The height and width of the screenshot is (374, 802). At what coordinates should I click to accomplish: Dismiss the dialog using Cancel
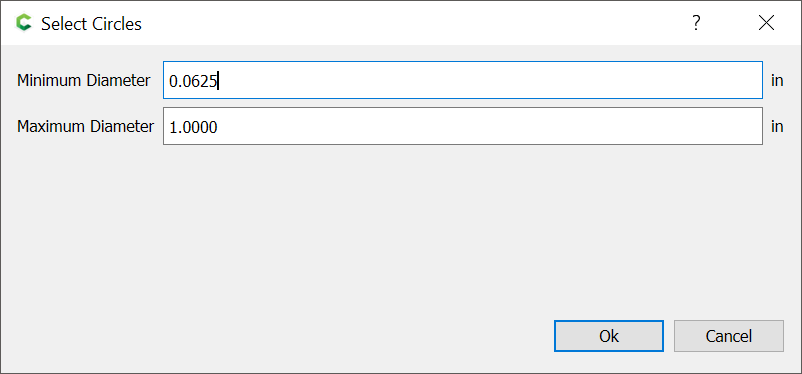[x=728, y=336]
